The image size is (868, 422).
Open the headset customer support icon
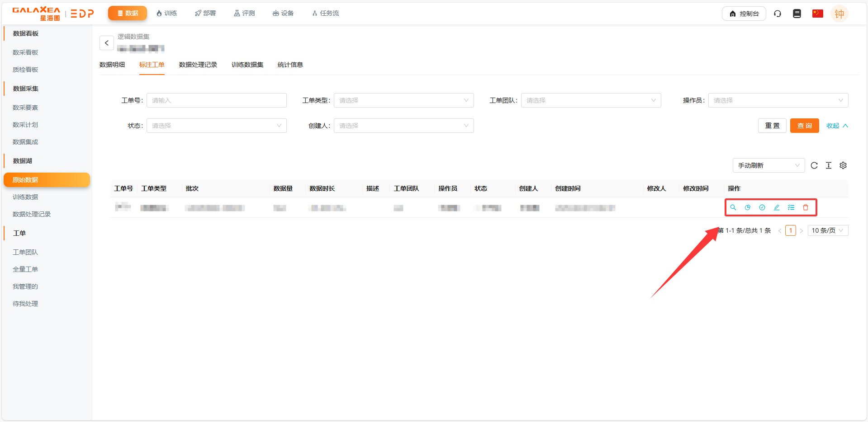778,14
